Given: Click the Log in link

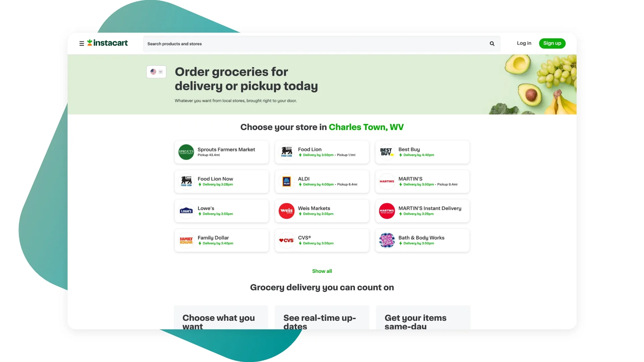Looking at the screenshot, I should [524, 43].
